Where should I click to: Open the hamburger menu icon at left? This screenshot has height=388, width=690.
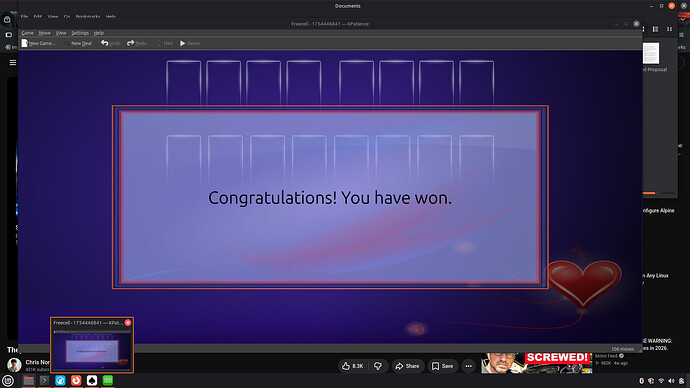click(x=13, y=62)
